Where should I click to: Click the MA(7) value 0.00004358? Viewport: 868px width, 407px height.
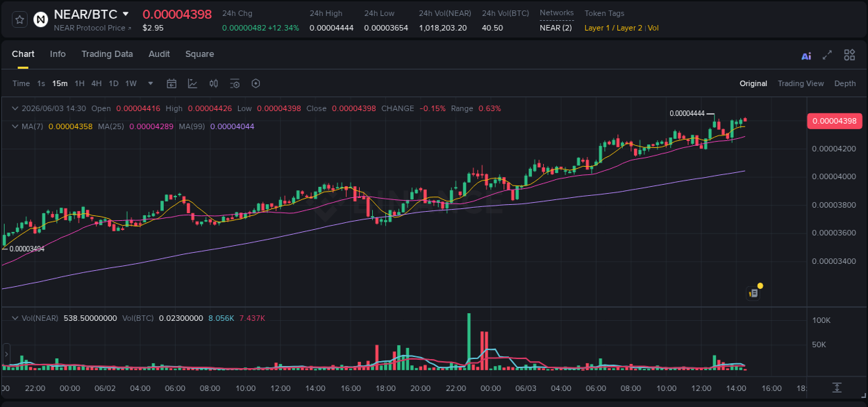(x=71, y=126)
